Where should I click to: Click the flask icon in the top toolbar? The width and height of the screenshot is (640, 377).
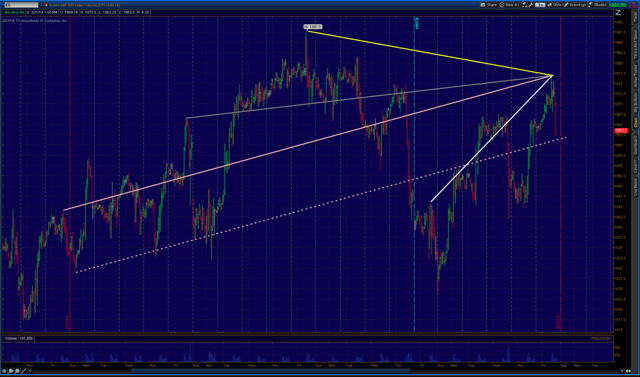click(x=524, y=5)
